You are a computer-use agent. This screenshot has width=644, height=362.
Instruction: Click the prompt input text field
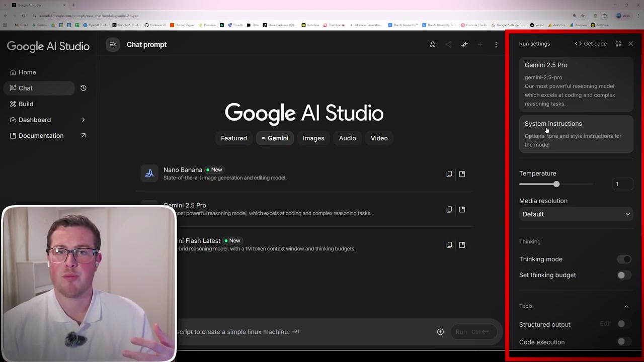tap(304, 332)
